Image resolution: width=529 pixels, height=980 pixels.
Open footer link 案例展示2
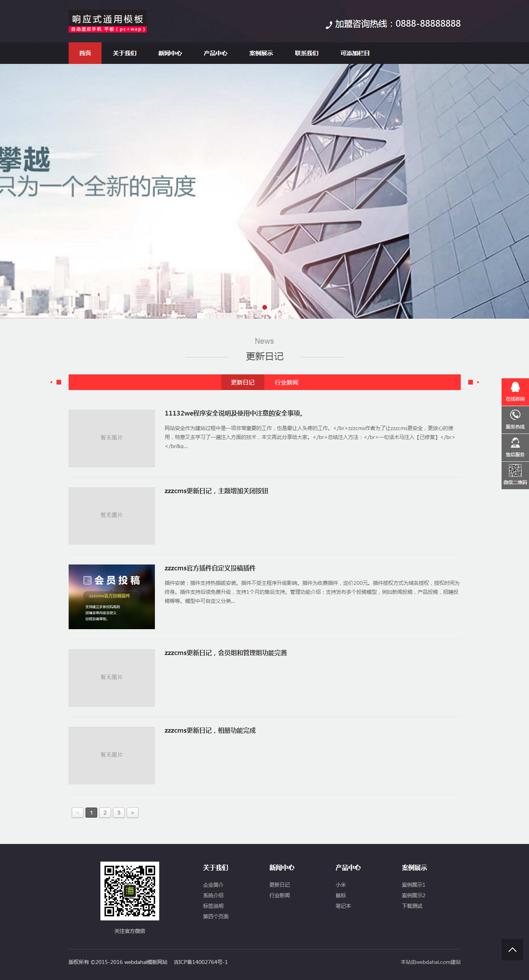[x=413, y=895]
